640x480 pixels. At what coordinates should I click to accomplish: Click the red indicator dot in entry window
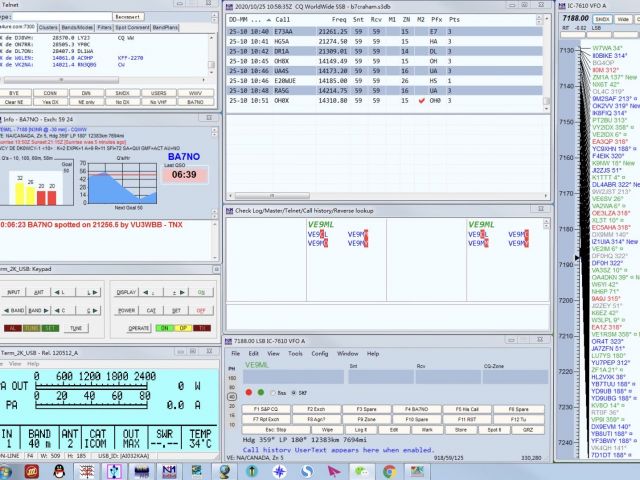[249, 392]
